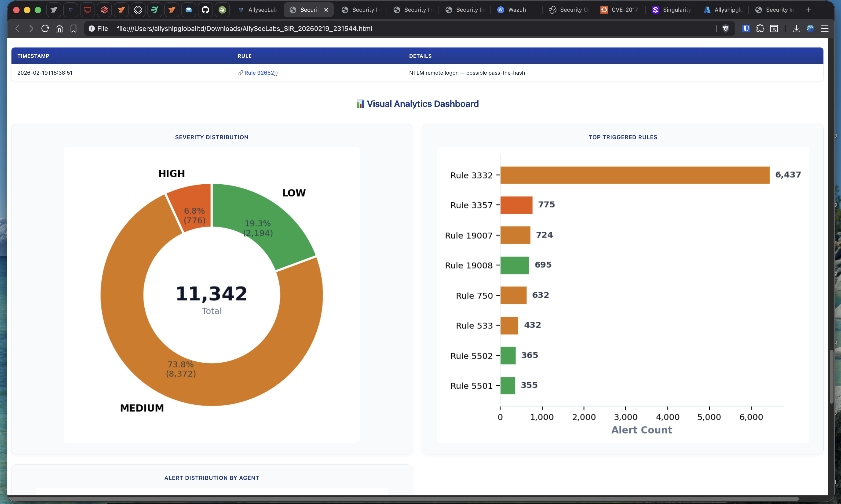Click the TIMESTAMP column header
841x504 pixels.
coord(33,56)
